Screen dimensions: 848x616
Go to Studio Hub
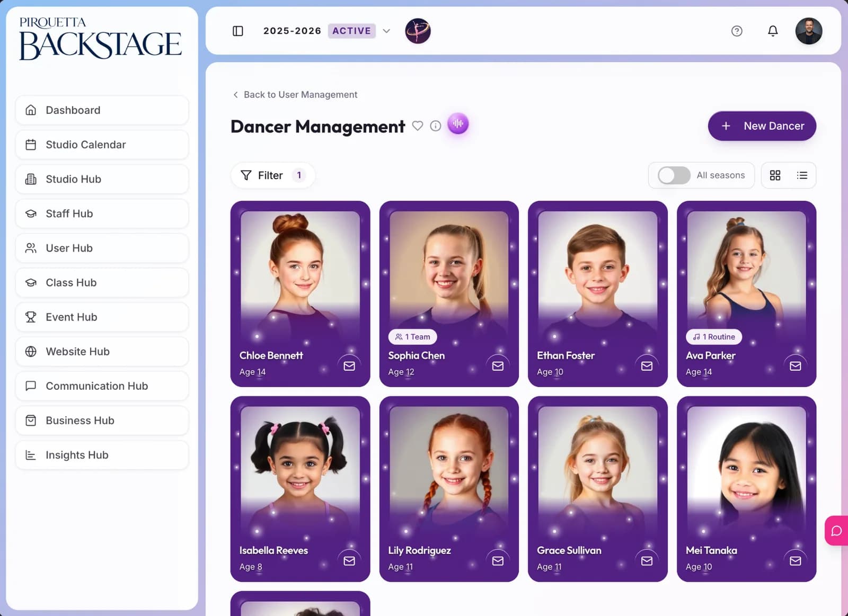pyautogui.click(x=102, y=179)
